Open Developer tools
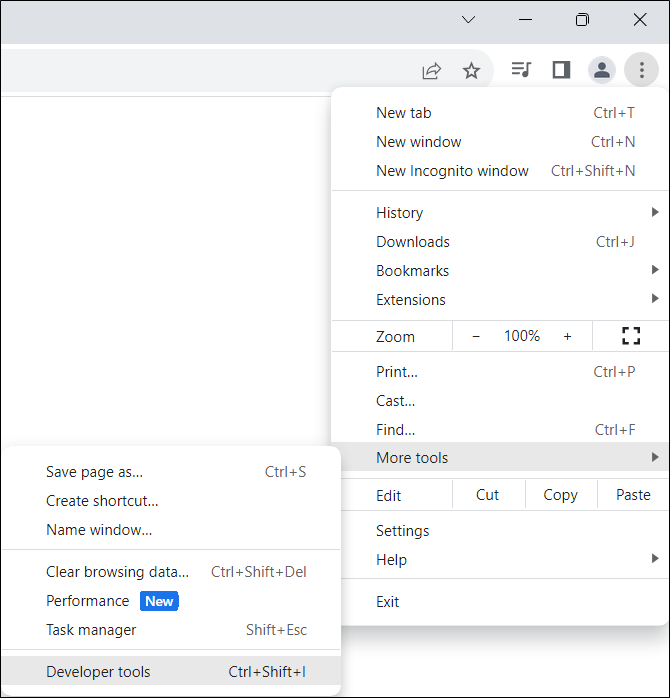 [171, 671]
